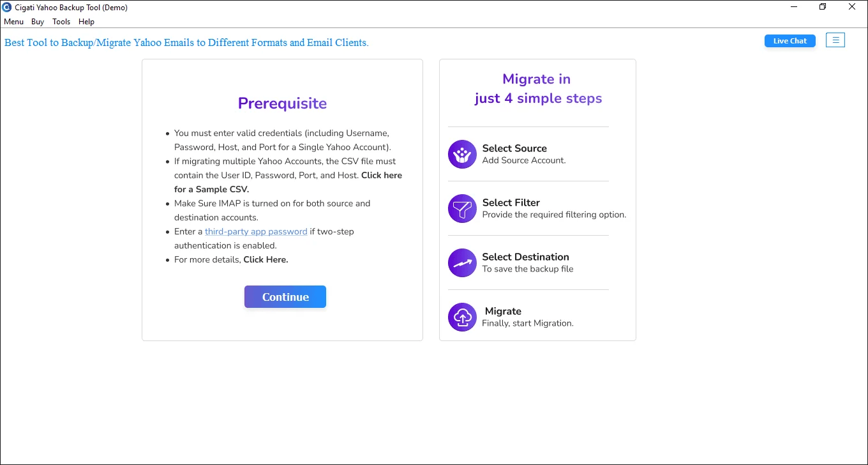868x465 pixels.
Task: Open the Menu menu
Action: point(13,21)
